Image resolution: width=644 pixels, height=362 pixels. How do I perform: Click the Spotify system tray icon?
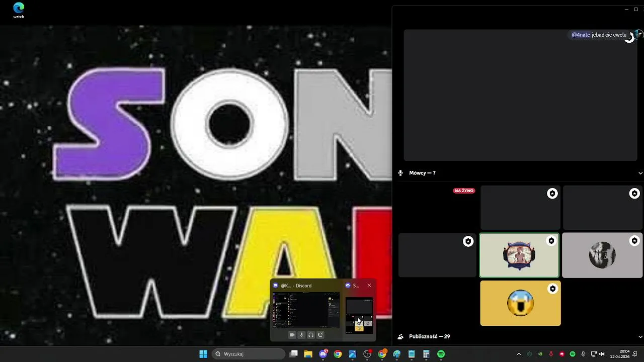(x=573, y=354)
